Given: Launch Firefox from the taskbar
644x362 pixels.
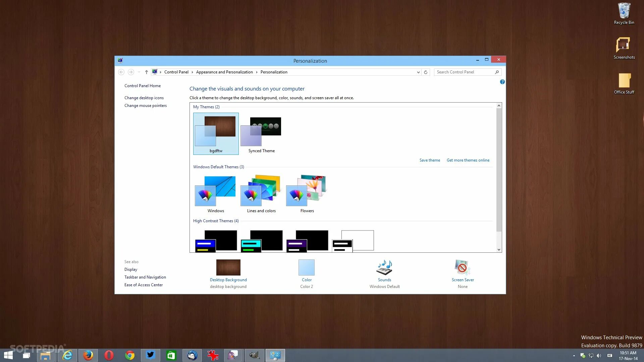Looking at the screenshot, I should 88,355.
